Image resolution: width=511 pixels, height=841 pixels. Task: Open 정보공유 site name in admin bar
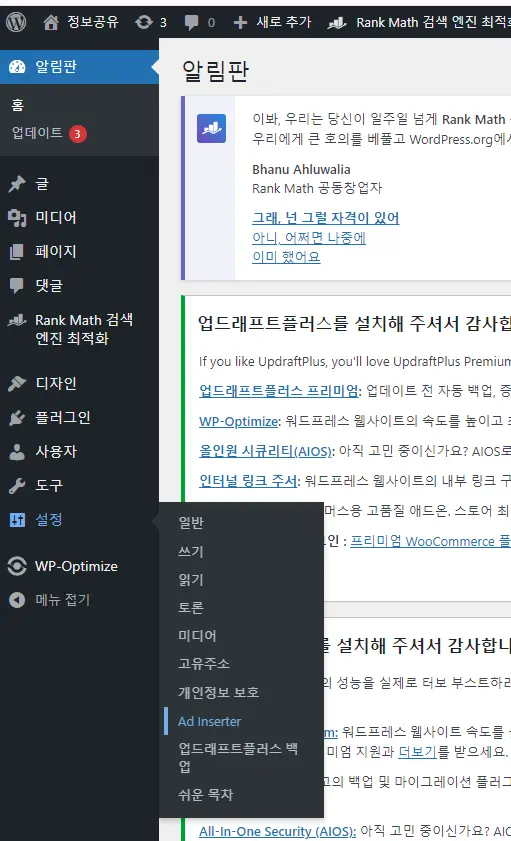click(x=93, y=22)
